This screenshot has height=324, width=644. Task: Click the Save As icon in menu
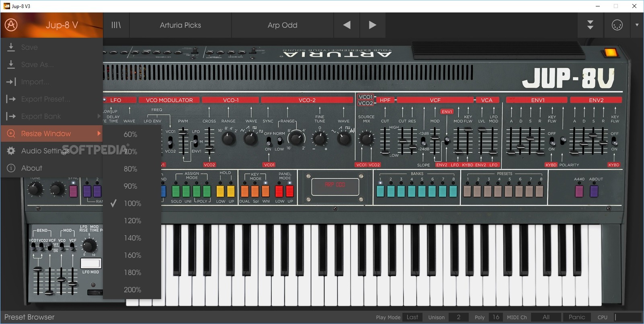pos(11,64)
